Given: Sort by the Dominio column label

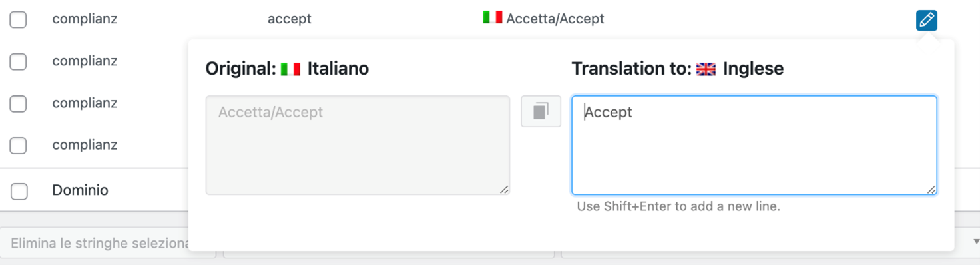Looking at the screenshot, I should [80, 190].
